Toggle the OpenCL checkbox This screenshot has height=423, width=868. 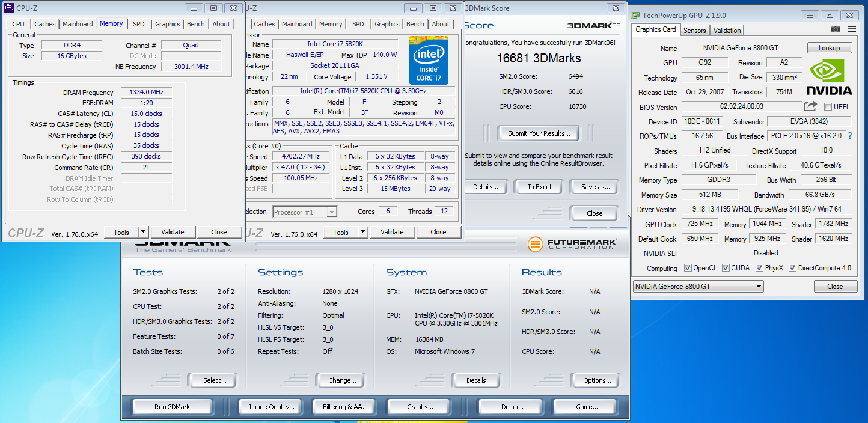(x=688, y=268)
